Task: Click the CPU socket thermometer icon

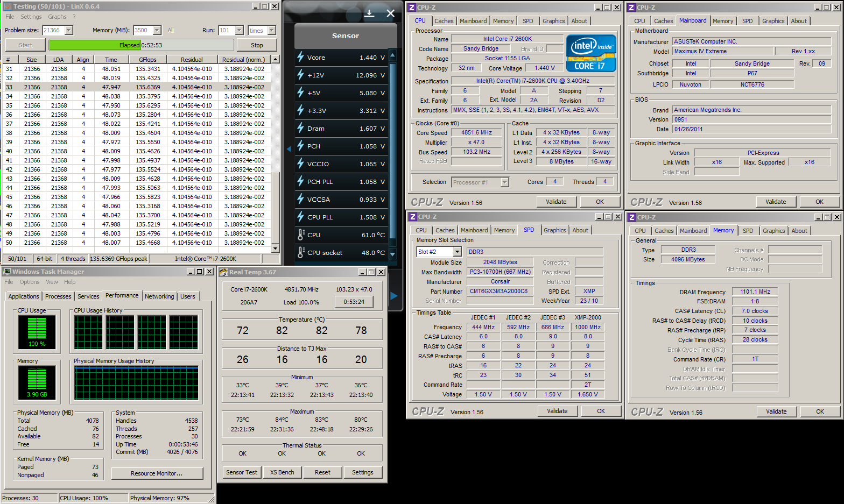Action: pyautogui.click(x=301, y=252)
